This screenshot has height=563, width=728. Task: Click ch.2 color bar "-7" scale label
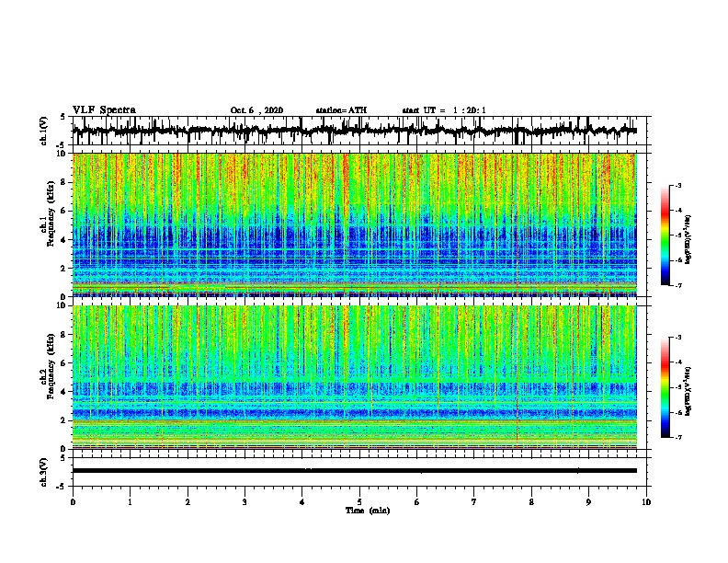678,437
